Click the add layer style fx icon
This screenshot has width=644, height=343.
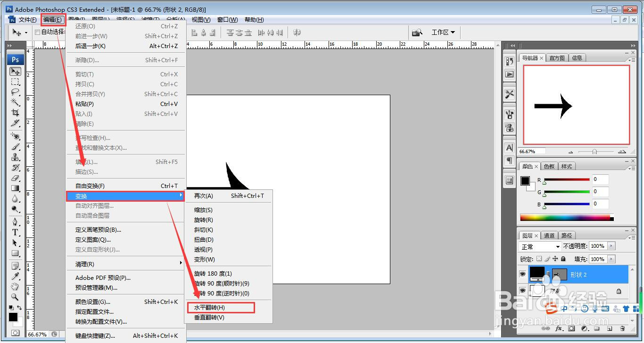click(x=559, y=328)
